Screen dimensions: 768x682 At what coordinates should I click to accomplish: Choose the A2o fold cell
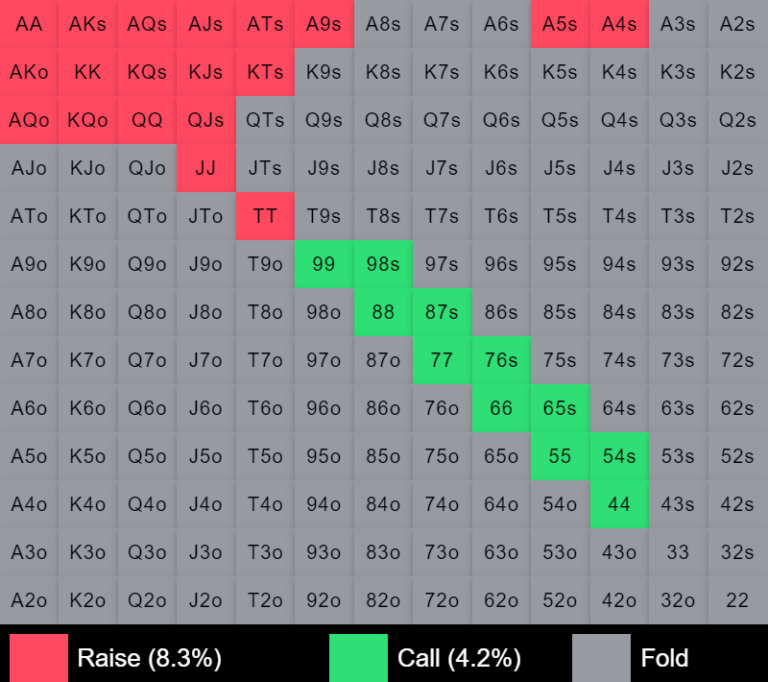click(29, 600)
